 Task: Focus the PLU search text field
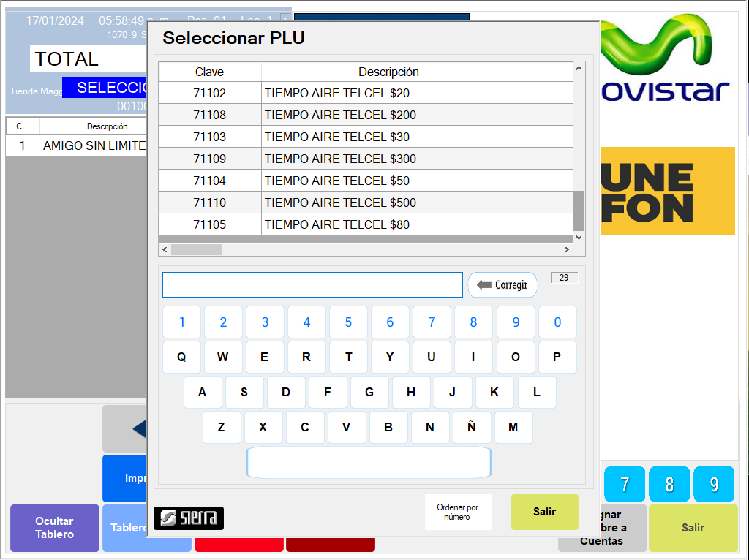tap(312, 285)
